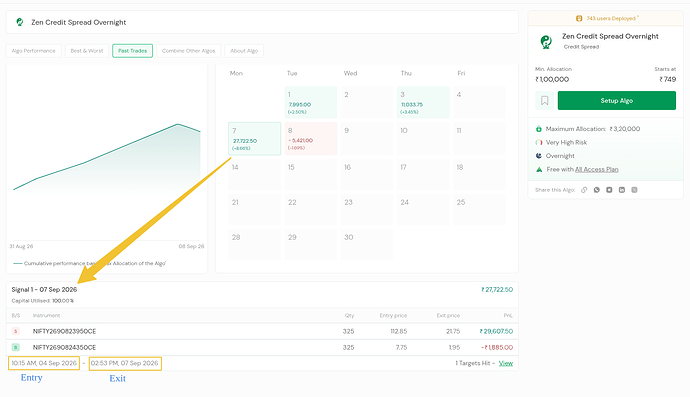Click the 'Credit Spread' tag in the sidebar
Viewport: 690px width, 397px height.
coord(581,47)
